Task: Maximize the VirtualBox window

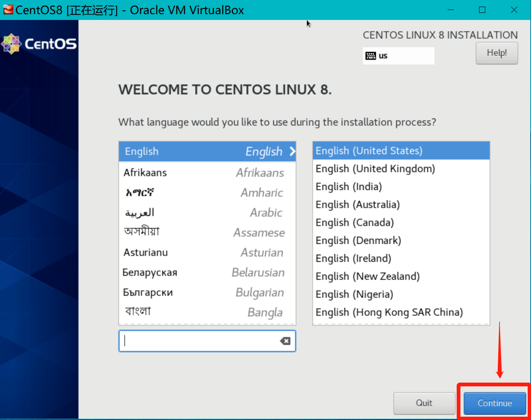Action: click(x=482, y=10)
